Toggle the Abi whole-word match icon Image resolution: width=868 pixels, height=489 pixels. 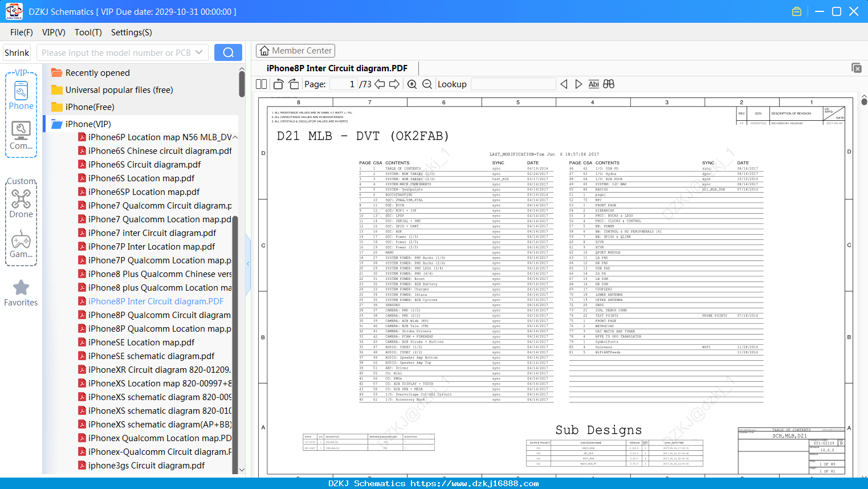[593, 84]
